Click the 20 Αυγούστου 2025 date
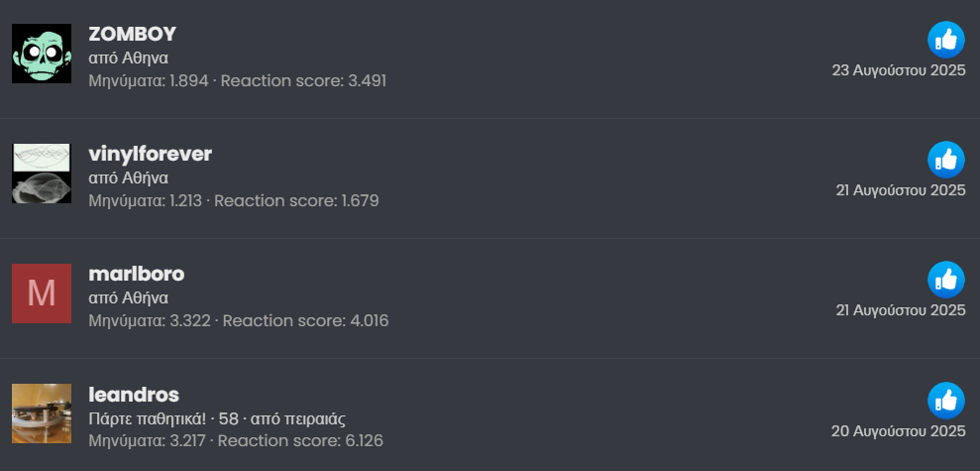The image size is (980, 471). (x=898, y=431)
